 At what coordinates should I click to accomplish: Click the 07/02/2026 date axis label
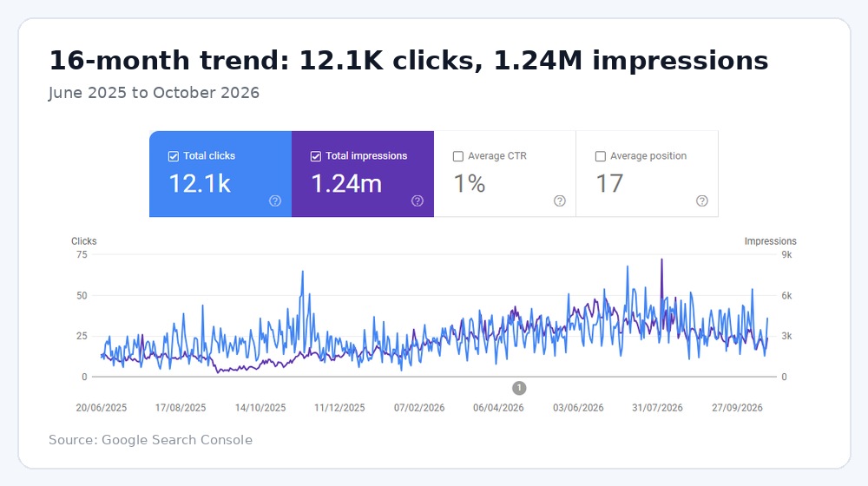419,408
